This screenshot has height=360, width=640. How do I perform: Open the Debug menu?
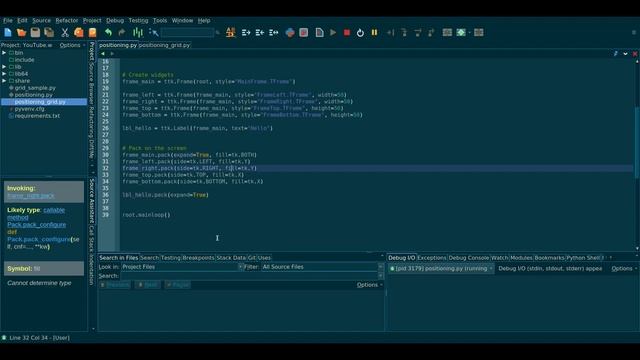click(x=115, y=20)
